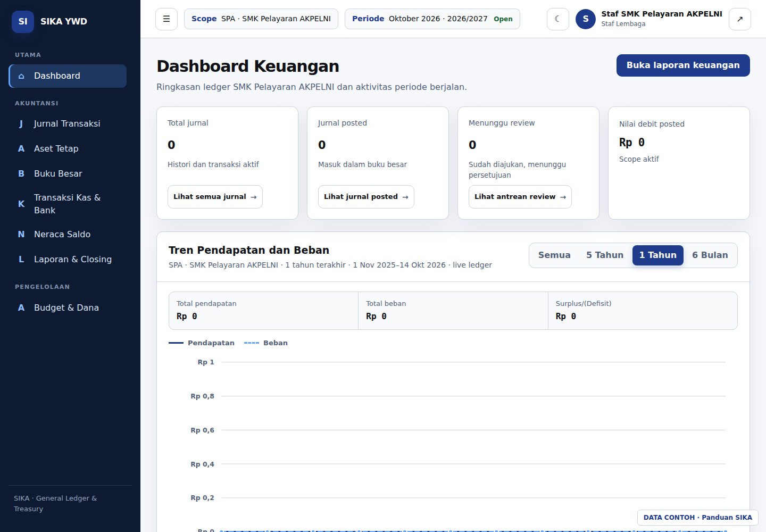Click the Total pendapatan Rp 0 value
766x532 pixels.
coord(187,317)
